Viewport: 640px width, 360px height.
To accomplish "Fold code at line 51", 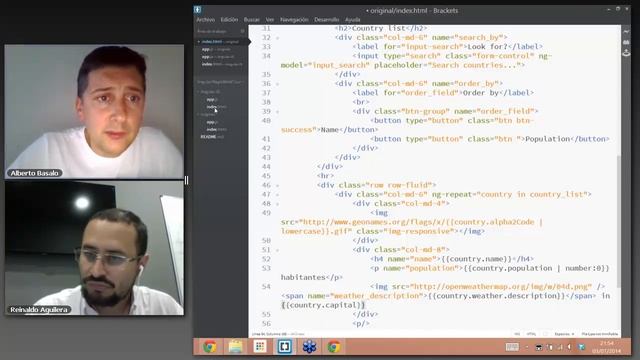I will click(278, 250).
